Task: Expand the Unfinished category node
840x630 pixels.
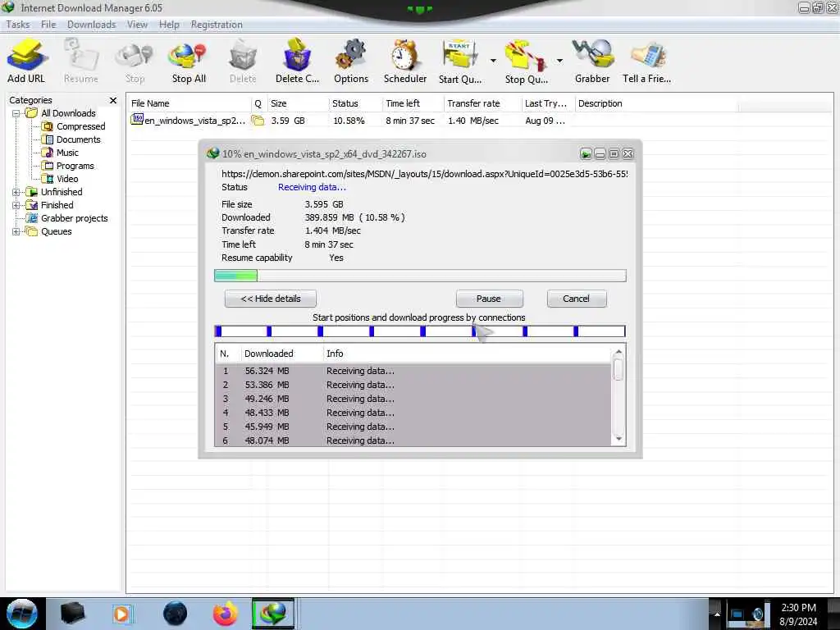Action: click(16, 192)
